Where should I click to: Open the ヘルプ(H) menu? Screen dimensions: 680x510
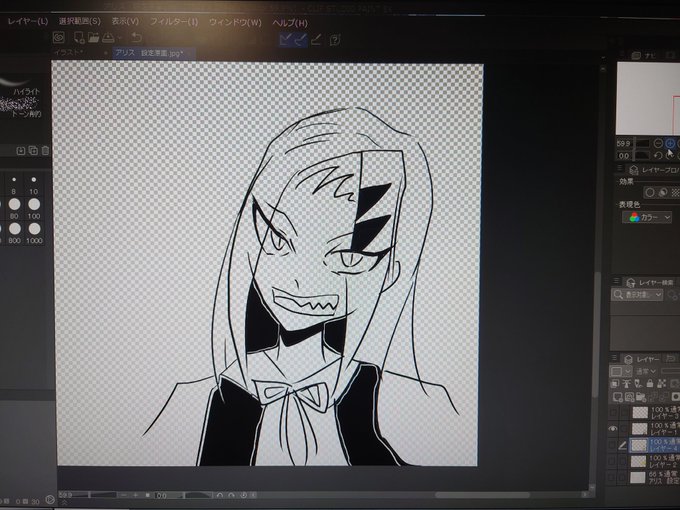click(290, 23)
